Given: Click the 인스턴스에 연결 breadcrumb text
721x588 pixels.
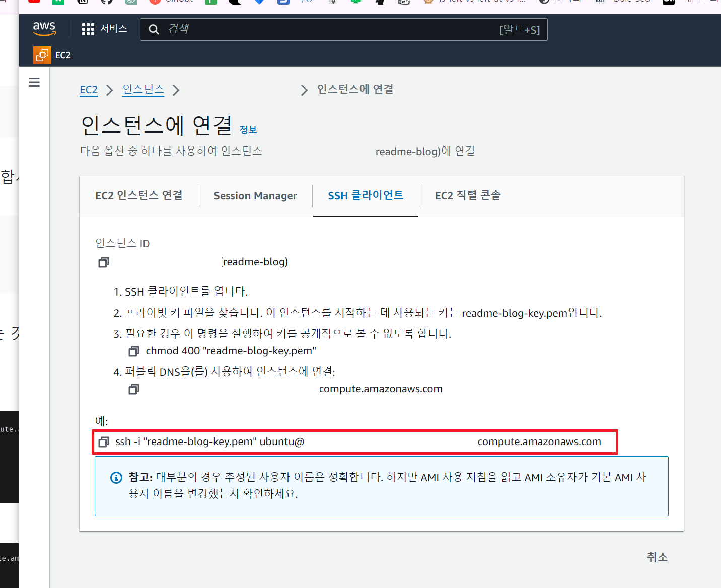Looking at the screenshot, I should [355, 89].
